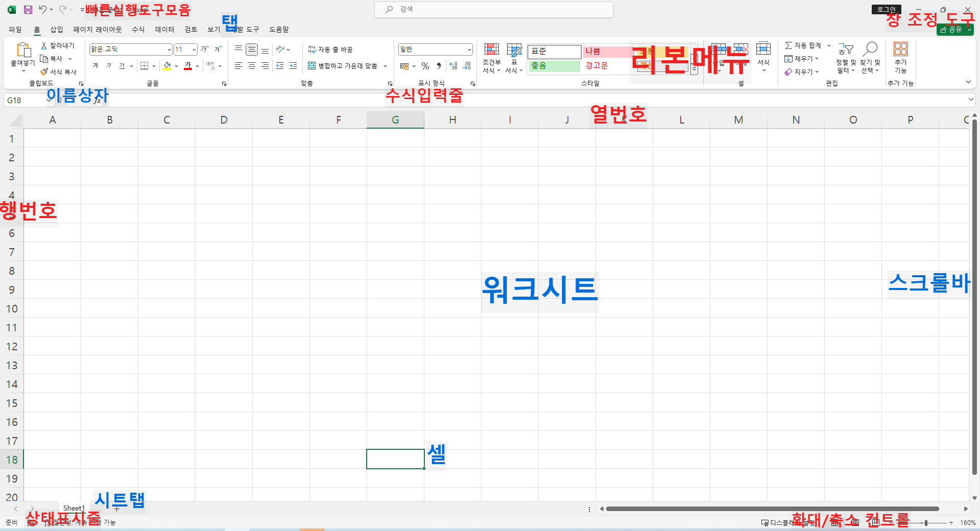
Task: Expand the formula bar
Action: tap(971, 100)
